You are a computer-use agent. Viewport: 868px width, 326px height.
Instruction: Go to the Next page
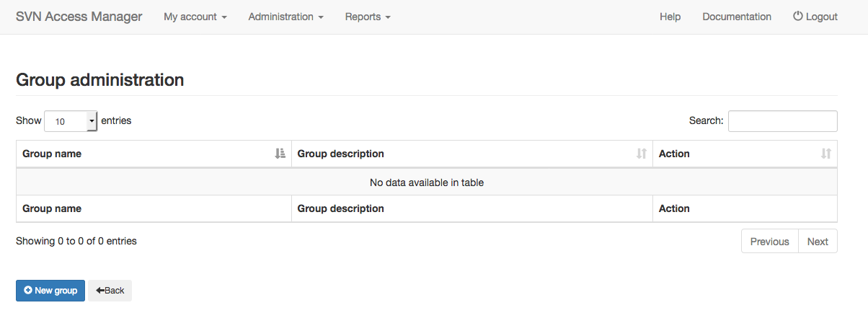pyautogui.click(x=818, y=242)
